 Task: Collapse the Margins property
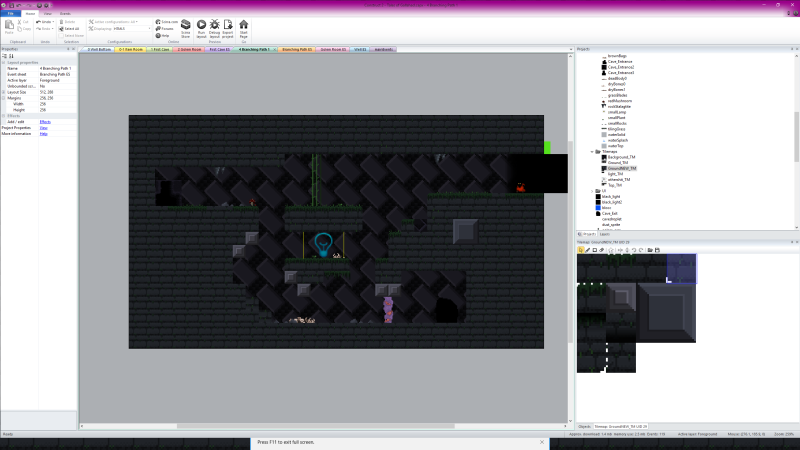4,98
